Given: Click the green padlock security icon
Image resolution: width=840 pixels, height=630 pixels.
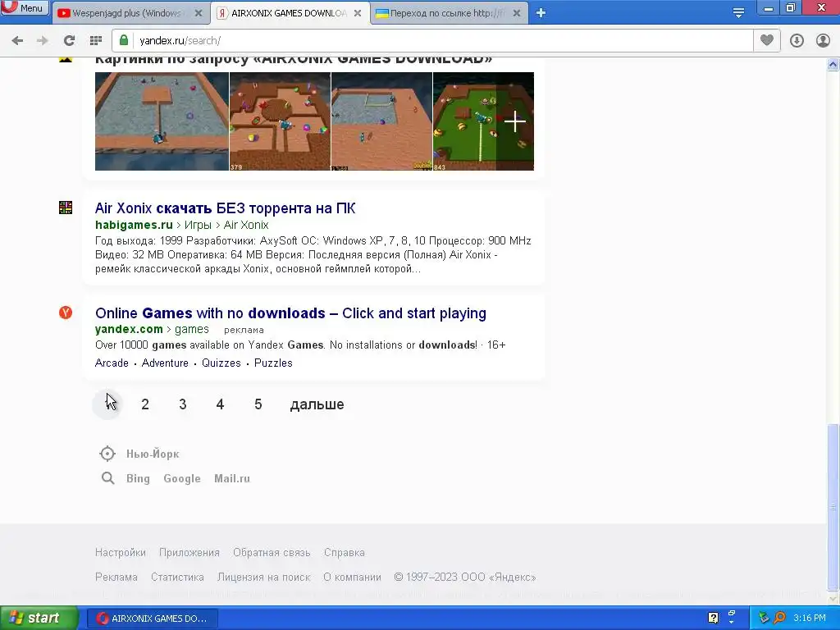Looking at the screenshot, I should pos(124,40).
